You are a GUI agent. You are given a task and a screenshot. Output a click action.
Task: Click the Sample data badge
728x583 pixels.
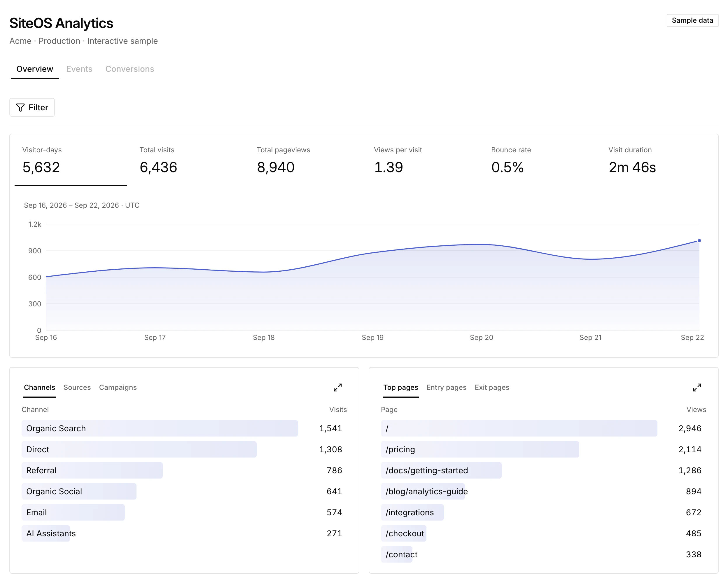point(692,20)
